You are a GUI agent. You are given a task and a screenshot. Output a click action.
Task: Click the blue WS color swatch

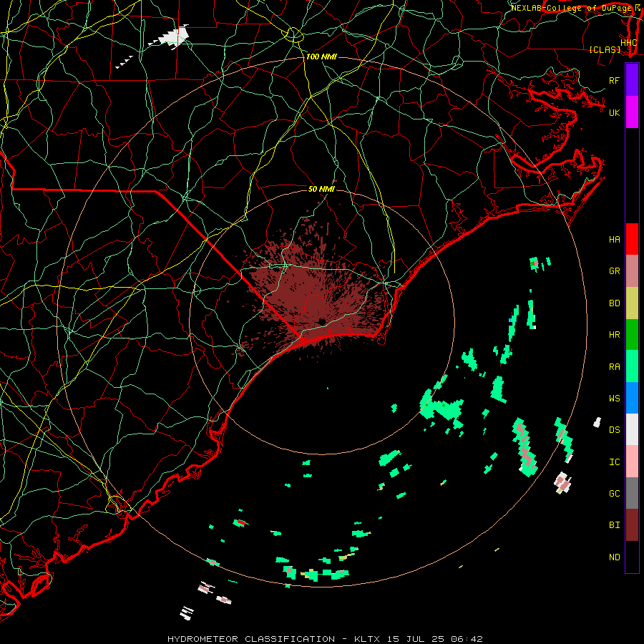pos(632,398)
